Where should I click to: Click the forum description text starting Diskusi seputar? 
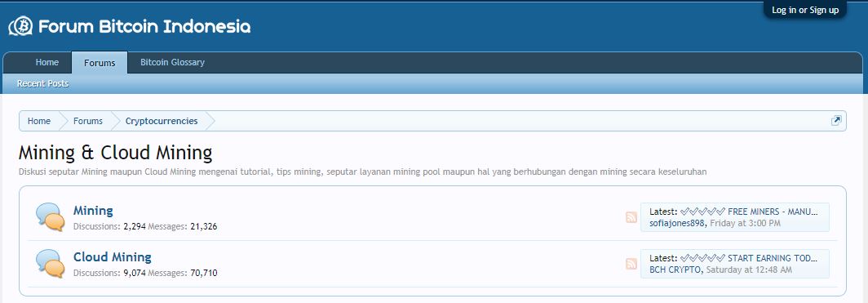click(x=362, y=172)
